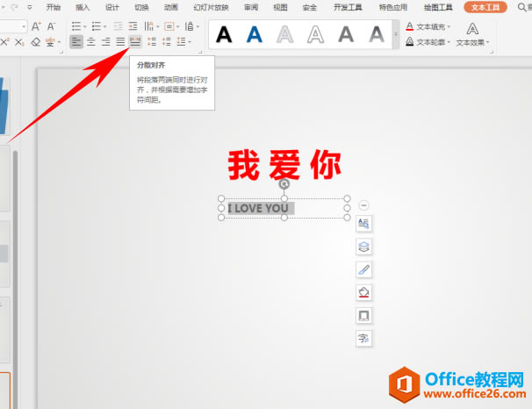Click increase paragraph spacing icon

pyautogui.click(x=152, y=42)
